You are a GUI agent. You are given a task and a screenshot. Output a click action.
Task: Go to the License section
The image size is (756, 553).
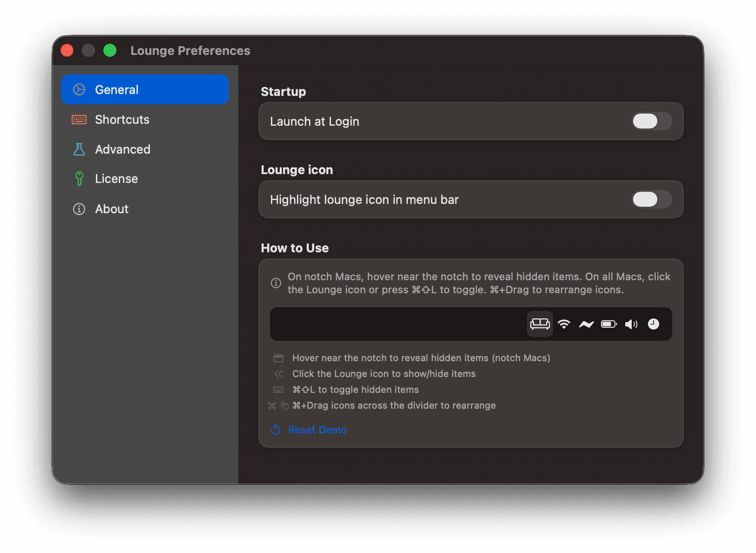(116, 179)
